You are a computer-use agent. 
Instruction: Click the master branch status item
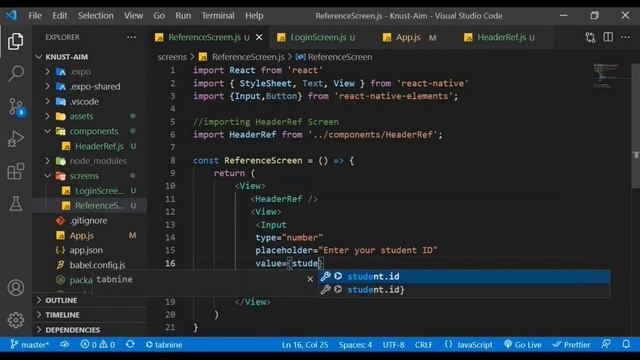pyautogui.click(x=29, y=344)
